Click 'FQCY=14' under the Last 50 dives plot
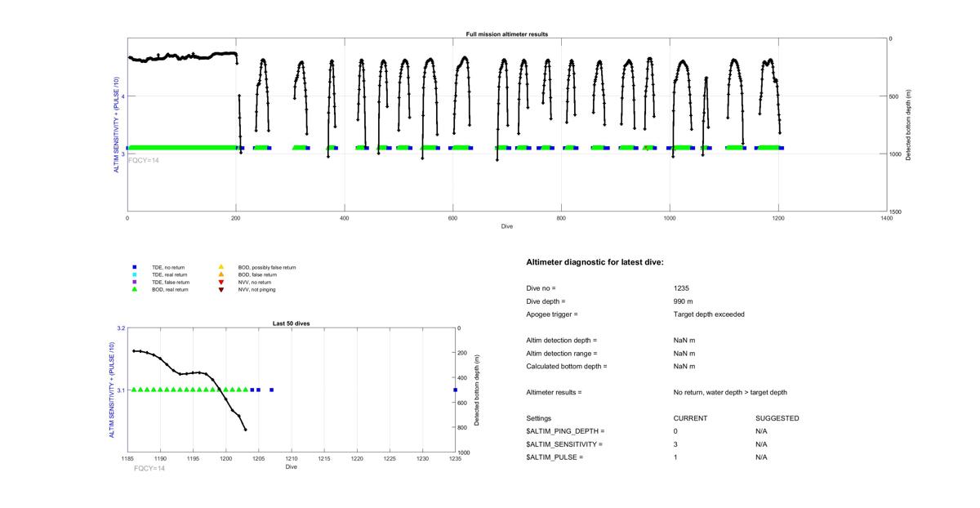Viewport: 980px width, 508px height. coord(149,469)
